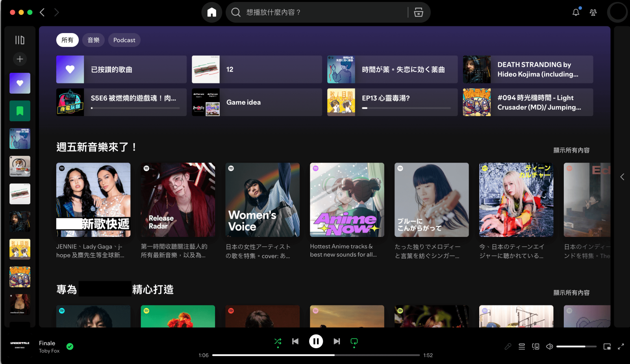The width and height of the screenshot is (630, 364).
Task: Open ティーンカルチャー playlist cover
Action: click(x=516, y=200)
